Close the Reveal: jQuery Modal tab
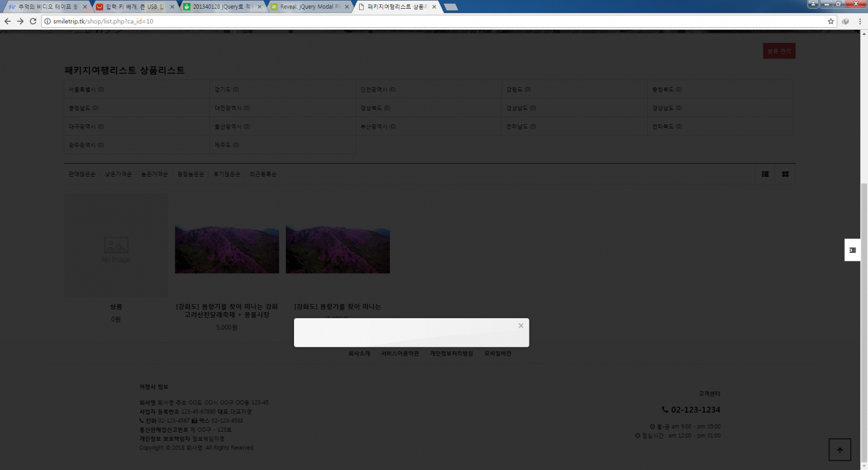The image size is (868, 470). [x=347, y=7]
